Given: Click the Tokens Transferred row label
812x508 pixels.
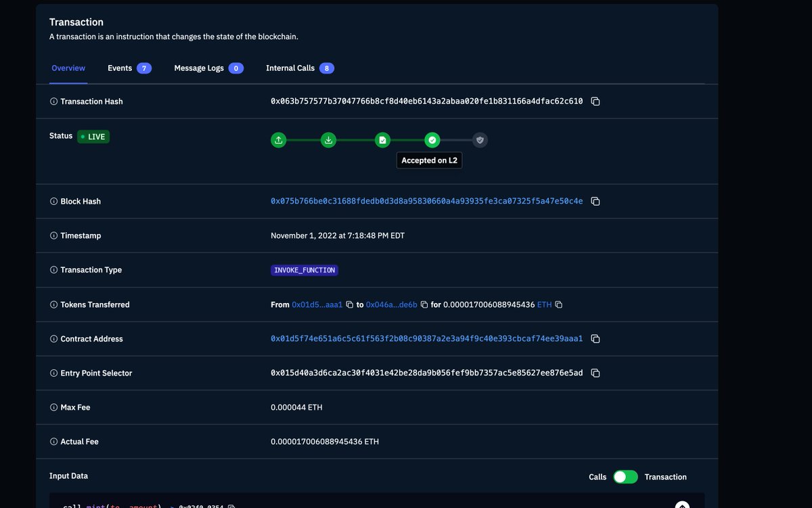Looking at the screenshot, I should 95,305.
